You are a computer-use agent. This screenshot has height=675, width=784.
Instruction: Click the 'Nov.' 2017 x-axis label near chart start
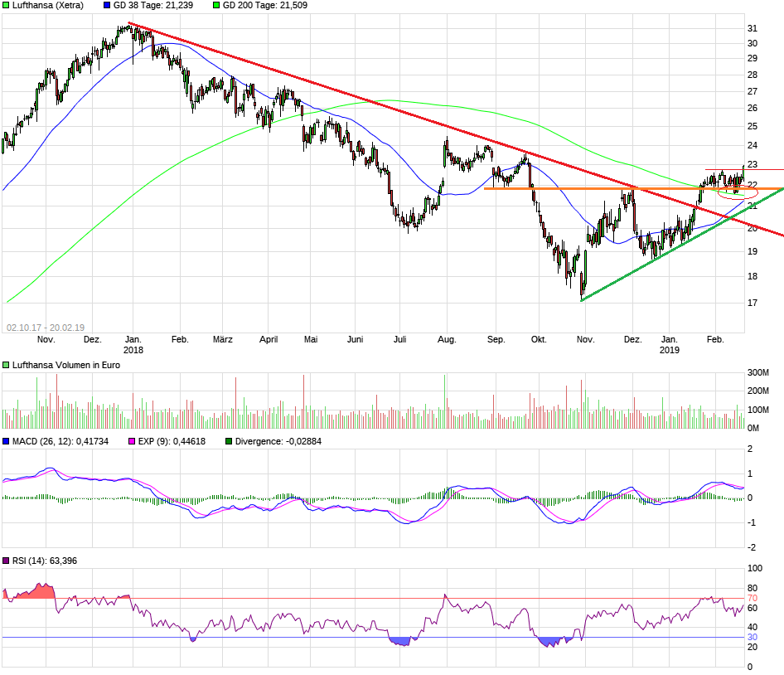[46, 340]
